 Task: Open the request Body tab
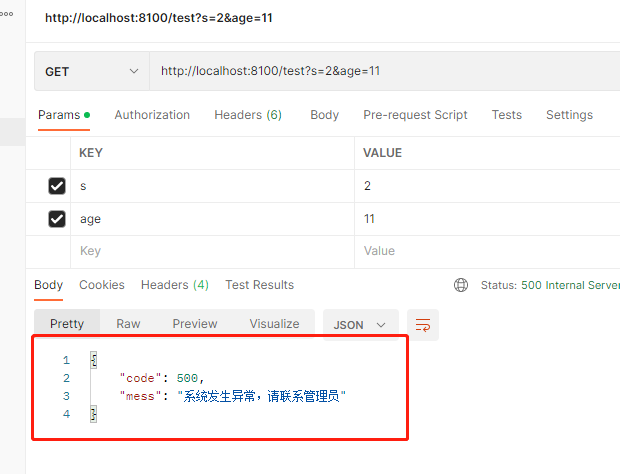tap(325, 115)
